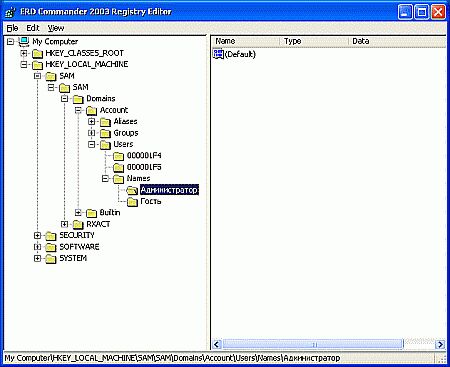Collapse the Account key

tap(78, 110)
